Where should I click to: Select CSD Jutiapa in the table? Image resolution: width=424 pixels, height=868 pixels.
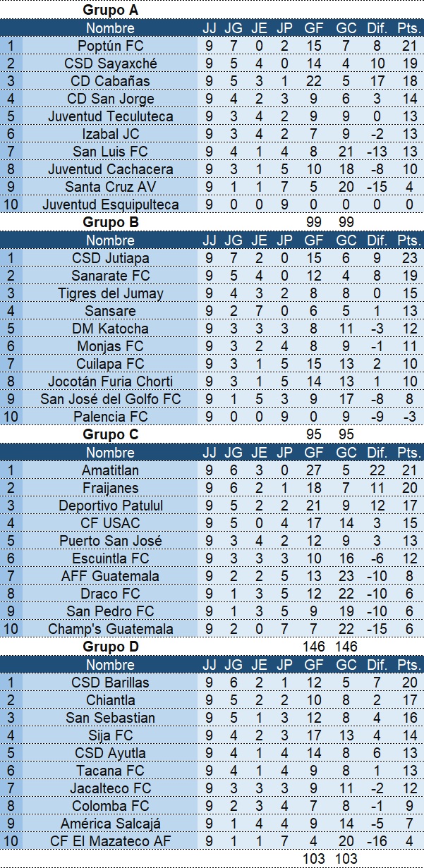point(110,258)
